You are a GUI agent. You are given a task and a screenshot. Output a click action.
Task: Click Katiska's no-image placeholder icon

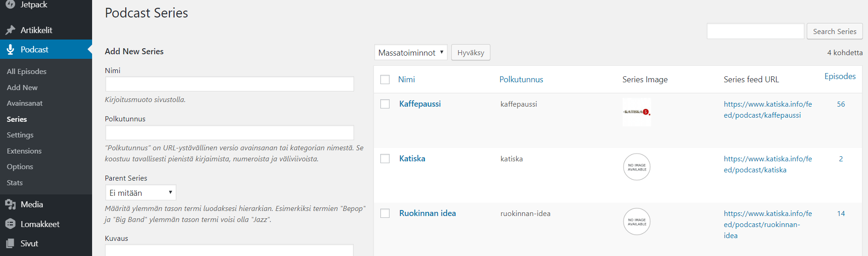(636, 167)
